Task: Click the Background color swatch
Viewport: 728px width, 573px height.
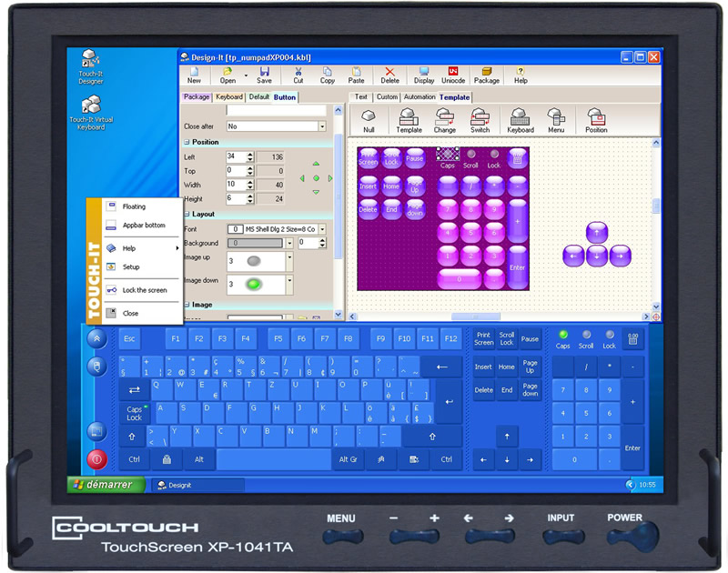Action: coord(255,243)
